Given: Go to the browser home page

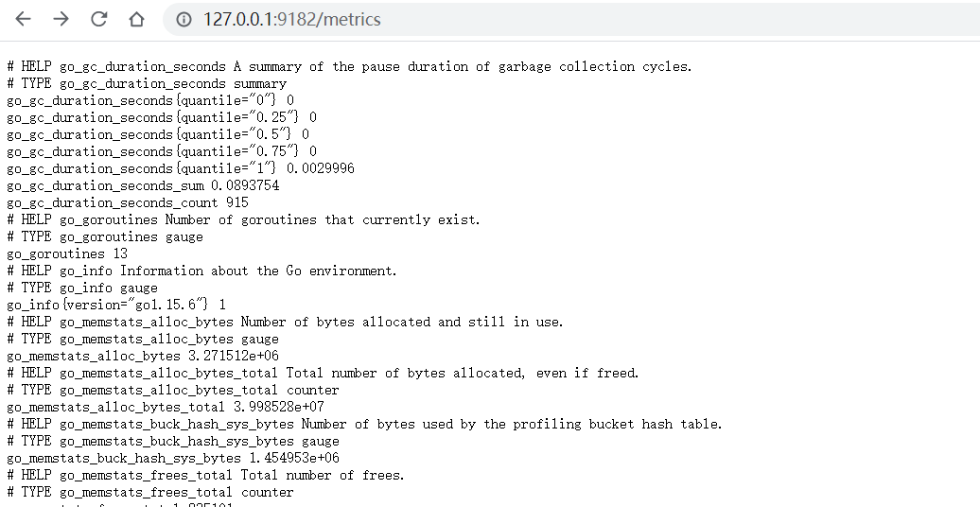Looking at the screenshot, I should 136,19.
